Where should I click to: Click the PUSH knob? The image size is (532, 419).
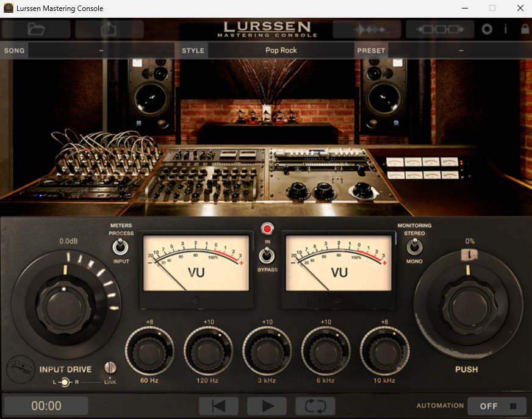tap(469, 306)
